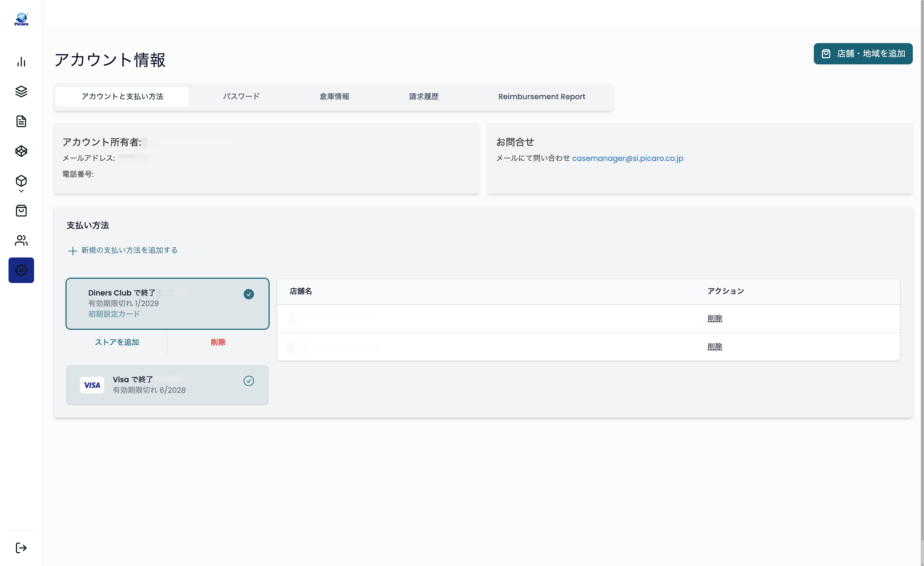Click 削除 in second store row

pyautogui.click(x=715, y=347)
